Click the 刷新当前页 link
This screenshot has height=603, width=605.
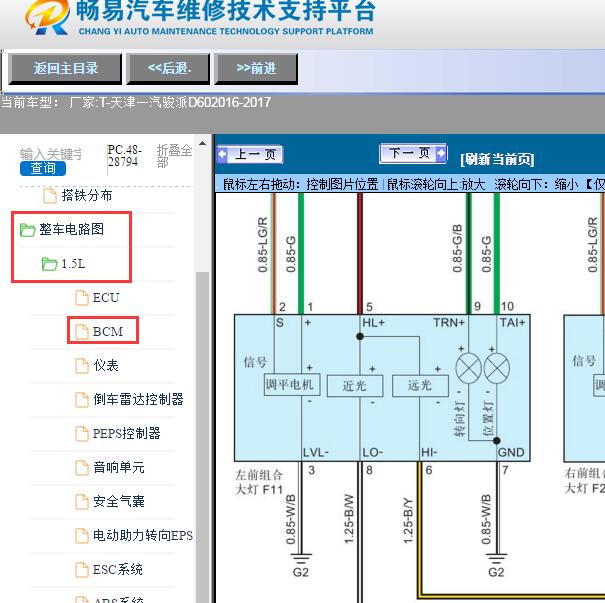(x=497, y=159)
